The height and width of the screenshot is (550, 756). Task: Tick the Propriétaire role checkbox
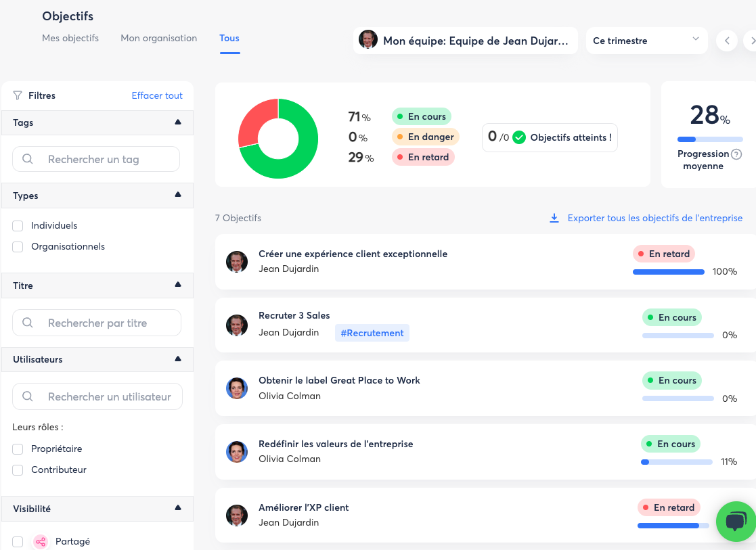[x=18, y=449]
